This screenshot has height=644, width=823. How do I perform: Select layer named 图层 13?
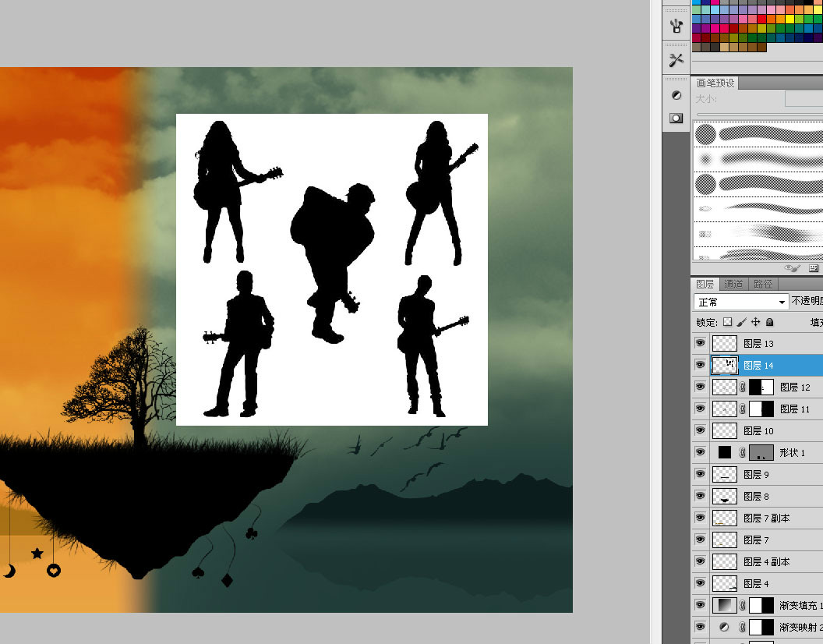pyautogui.click(x=758, y=344)
